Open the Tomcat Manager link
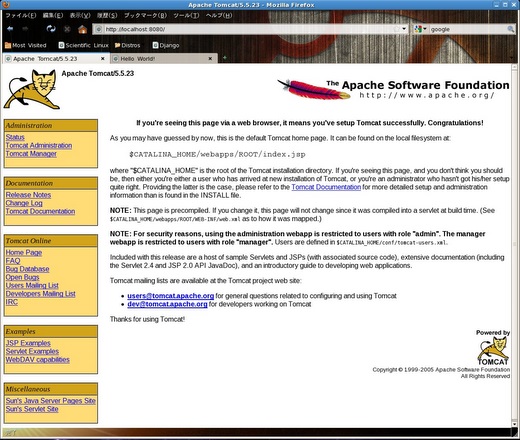 point(31,154)
